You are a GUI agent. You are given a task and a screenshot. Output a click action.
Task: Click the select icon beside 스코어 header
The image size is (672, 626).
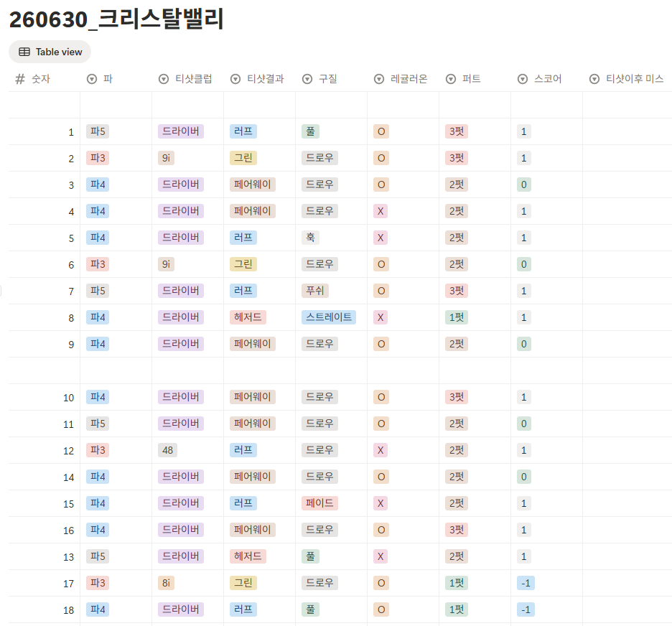[x=523, y=79]
